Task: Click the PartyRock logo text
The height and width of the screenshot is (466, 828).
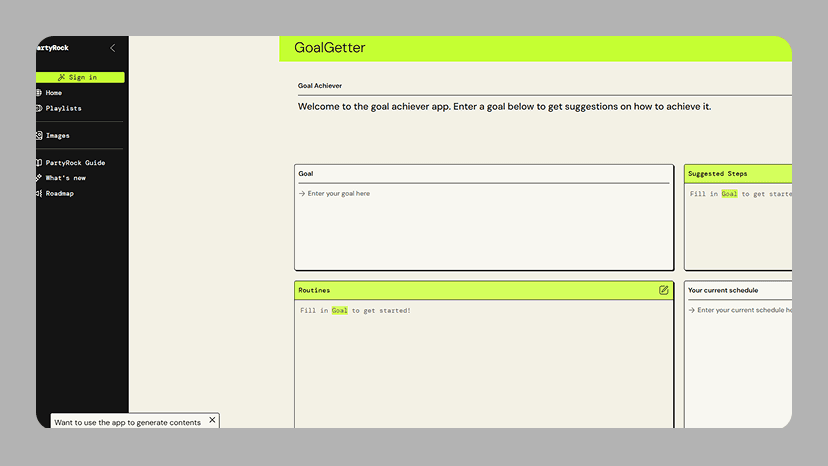Action: (x=52, y=48)
